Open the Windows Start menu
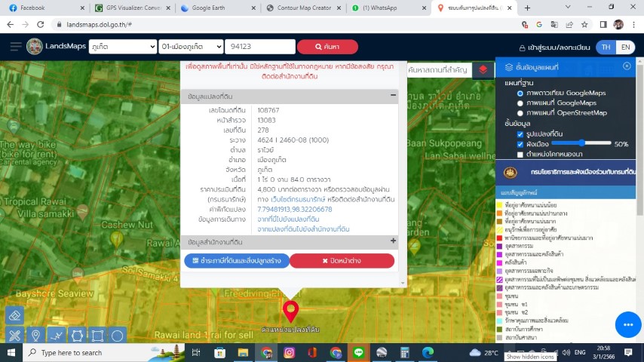The width and height of the screenshot is (644, 362). 11,352
